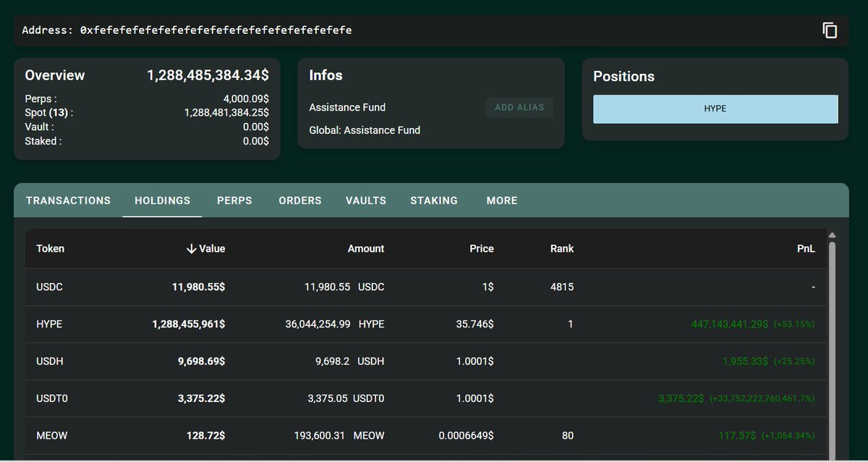Click the Spot balance 1,288,481,384.25$
This screenshot has width=868, height=462.
tap(227, 113)
